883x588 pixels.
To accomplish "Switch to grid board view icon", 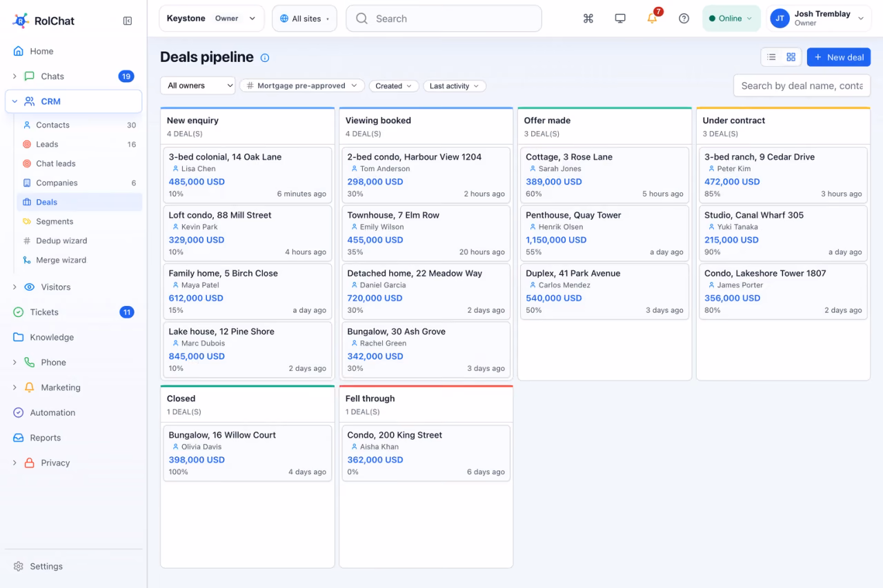I will tap(791, 57).
